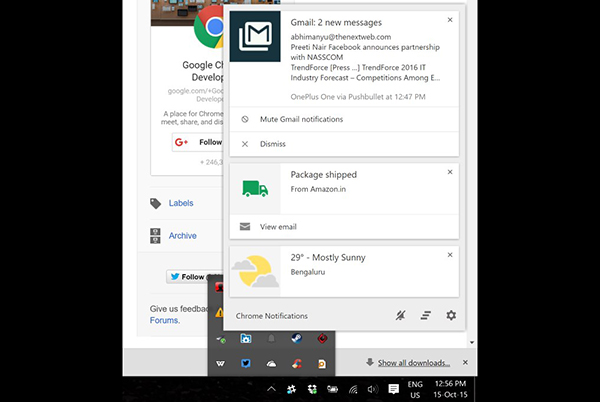Click the red tray icon above the warning
Viewport: 600px width, 402px height.
[219, 287]
